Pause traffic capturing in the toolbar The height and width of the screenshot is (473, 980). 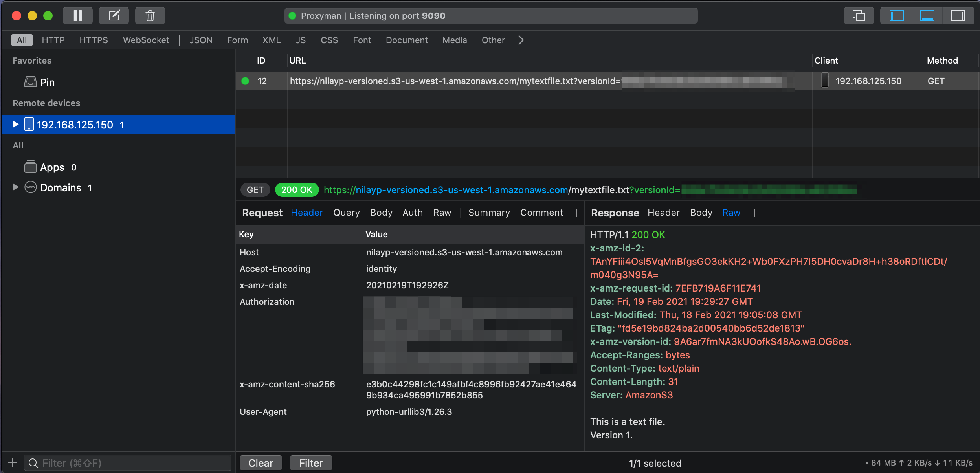point(78,16)
